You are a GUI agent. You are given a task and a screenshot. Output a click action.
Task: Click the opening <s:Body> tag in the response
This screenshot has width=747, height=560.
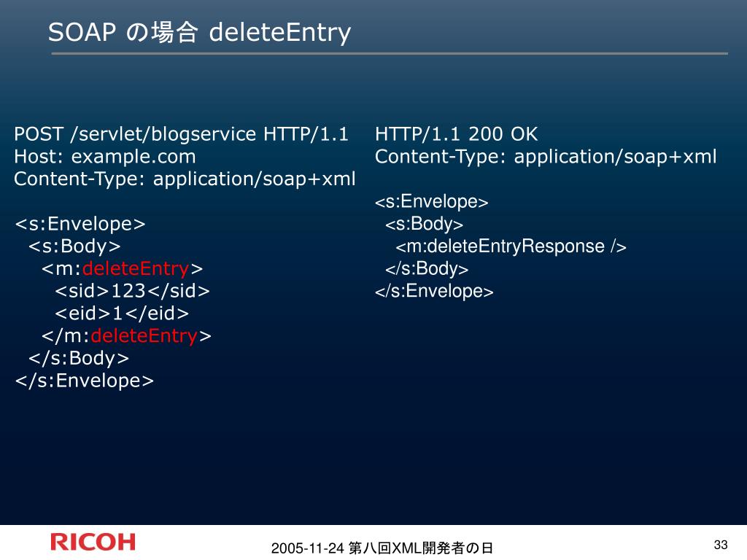(x=424, y=225)
